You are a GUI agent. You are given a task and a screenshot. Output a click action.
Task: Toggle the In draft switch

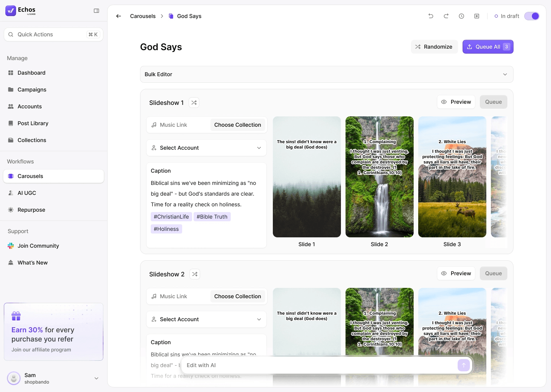[x=532, y=16]
